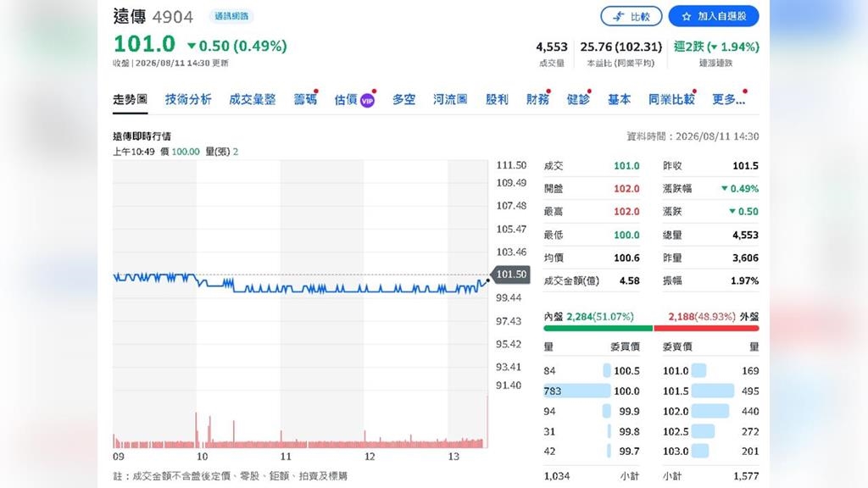This screenshot has width=868, height=488.
Task: Click the 開盤 102.0 value
Action: point(626,189)
